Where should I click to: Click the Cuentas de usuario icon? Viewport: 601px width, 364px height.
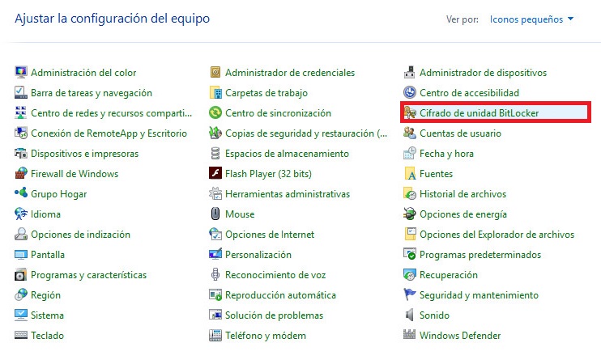(410, 133)
